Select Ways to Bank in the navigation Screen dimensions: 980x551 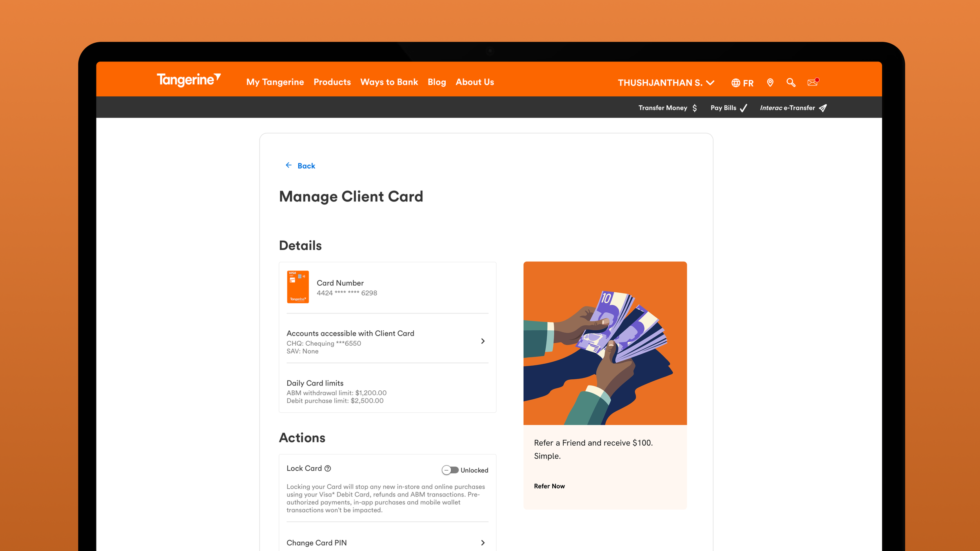[389, 82]
